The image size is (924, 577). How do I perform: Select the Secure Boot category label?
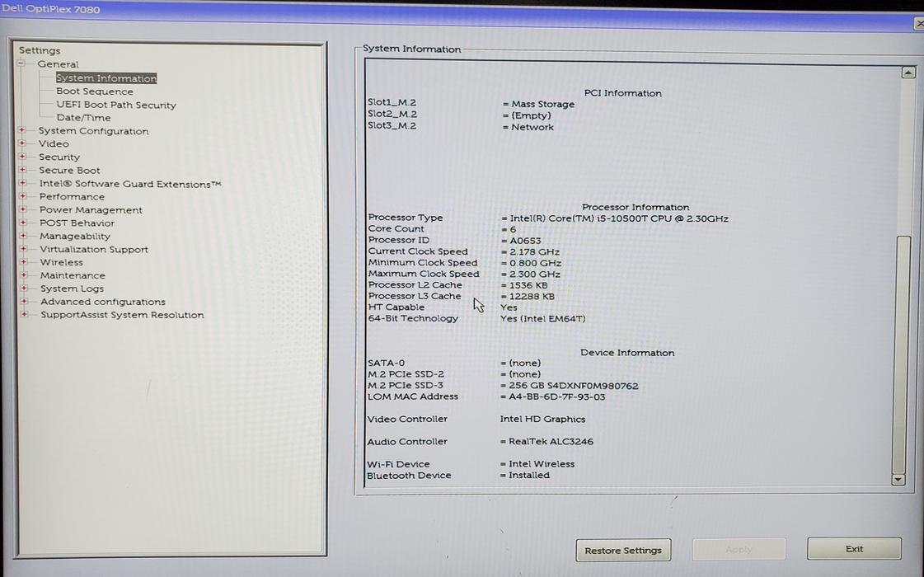tap(69, 171)
